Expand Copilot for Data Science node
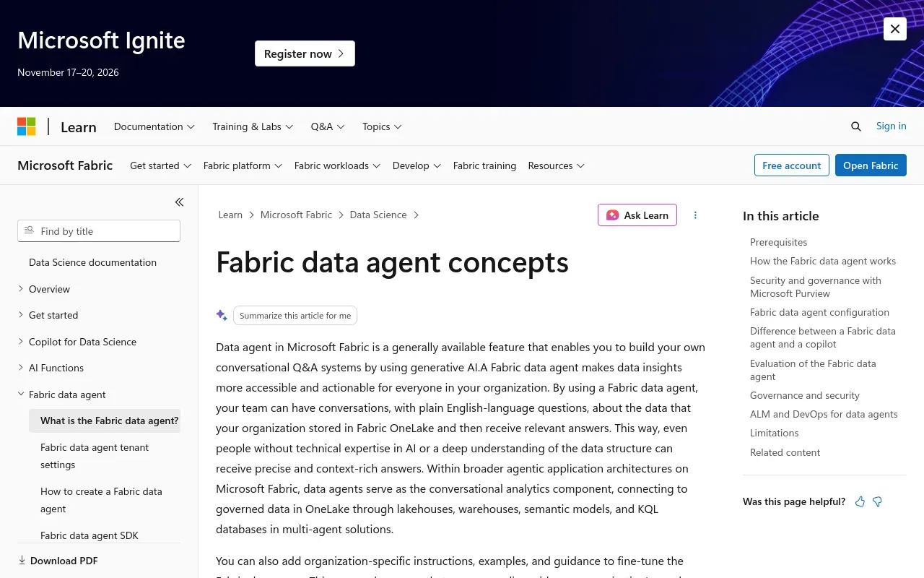 coord(20,342)
